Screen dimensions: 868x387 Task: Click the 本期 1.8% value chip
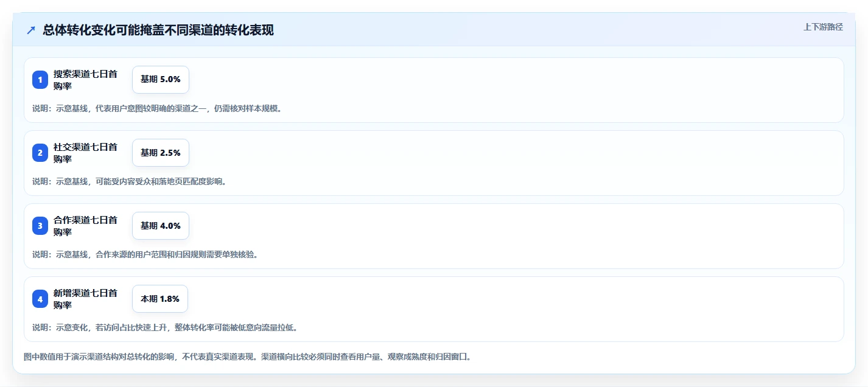pos(160,299)
